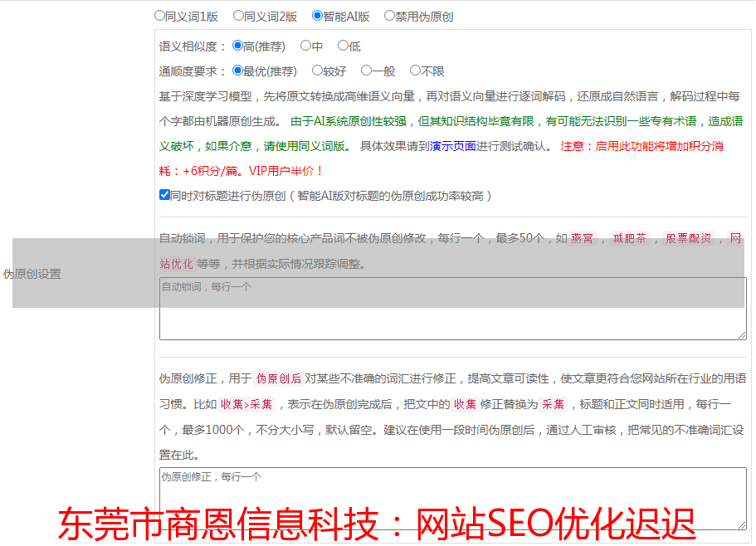Click the 伪原创设置 row label
756x546 pixels.
[32, 274]
